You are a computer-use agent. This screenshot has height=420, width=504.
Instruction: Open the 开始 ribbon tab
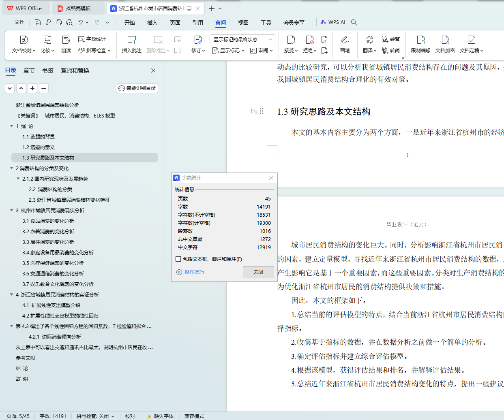pos(130,23)
